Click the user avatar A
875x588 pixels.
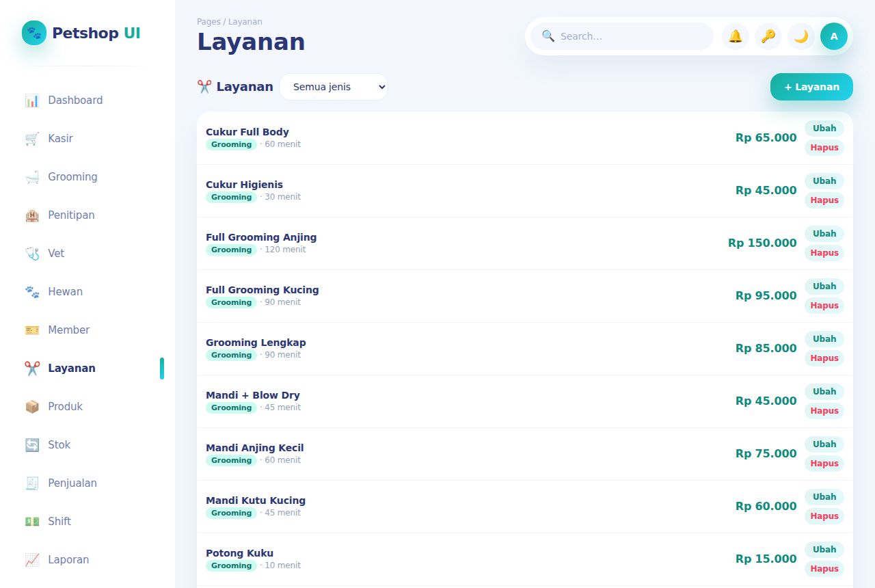tap(834, 36)
